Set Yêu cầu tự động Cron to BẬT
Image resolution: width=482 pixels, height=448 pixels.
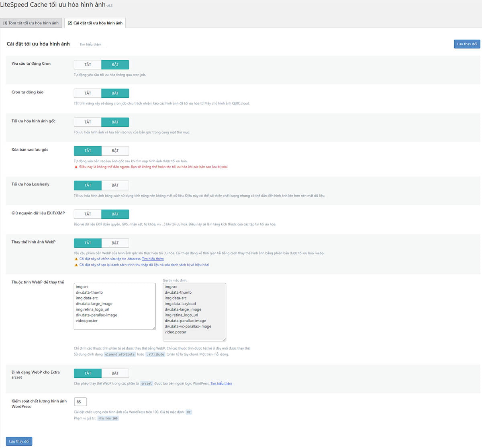115,64
